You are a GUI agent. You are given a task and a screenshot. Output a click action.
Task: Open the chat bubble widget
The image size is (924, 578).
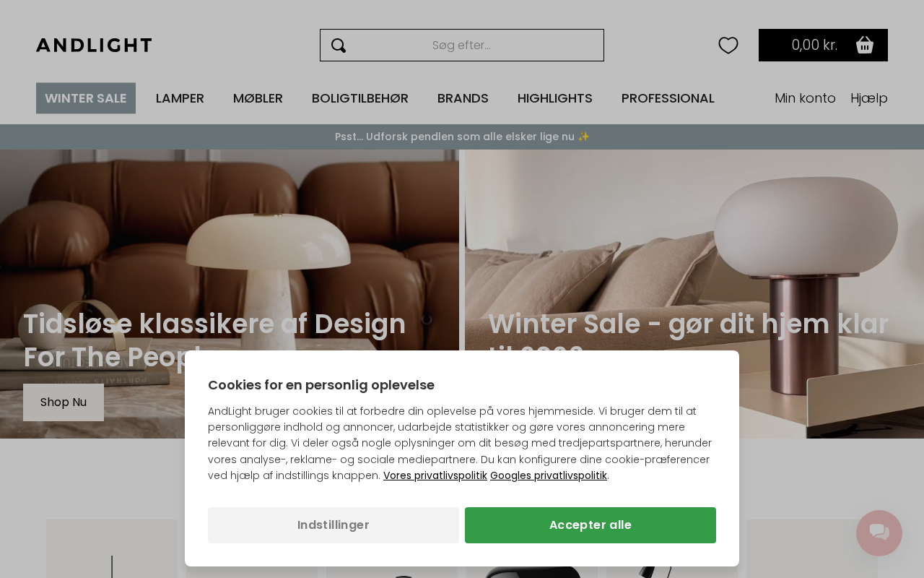click(x=879, y=533)
